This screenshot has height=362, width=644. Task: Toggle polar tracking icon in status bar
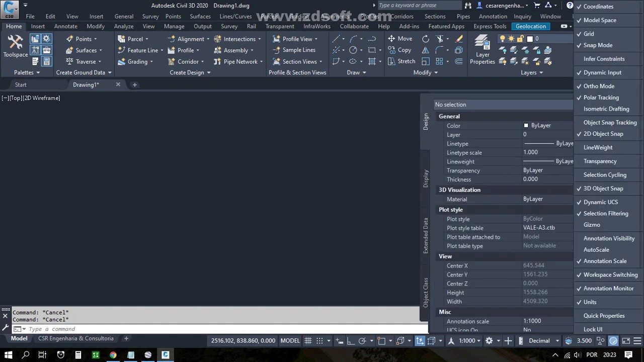pyautogui.click(x=362, y=340)
